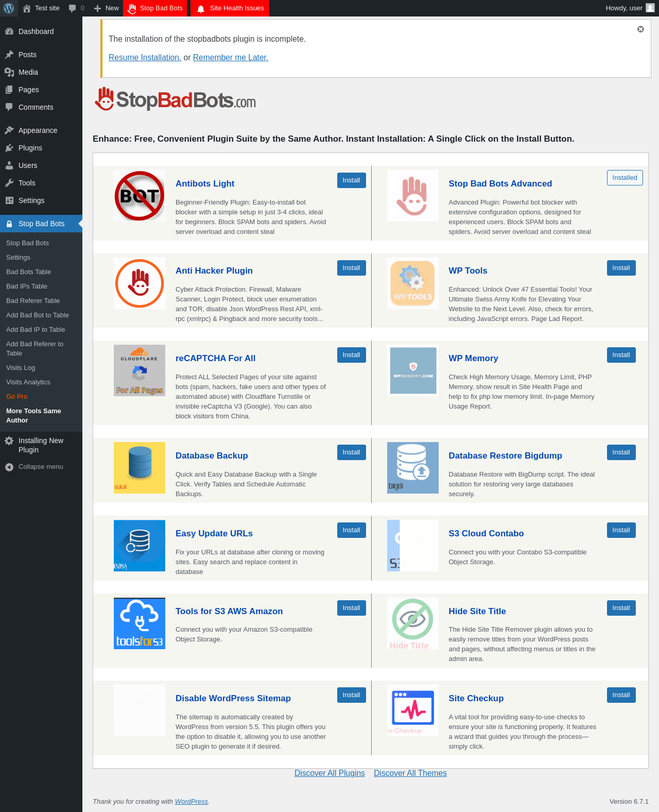Click the WP Memory plugin icon
Image resolution: width=659 pixels, height=812 pixels.
[413, 370]
